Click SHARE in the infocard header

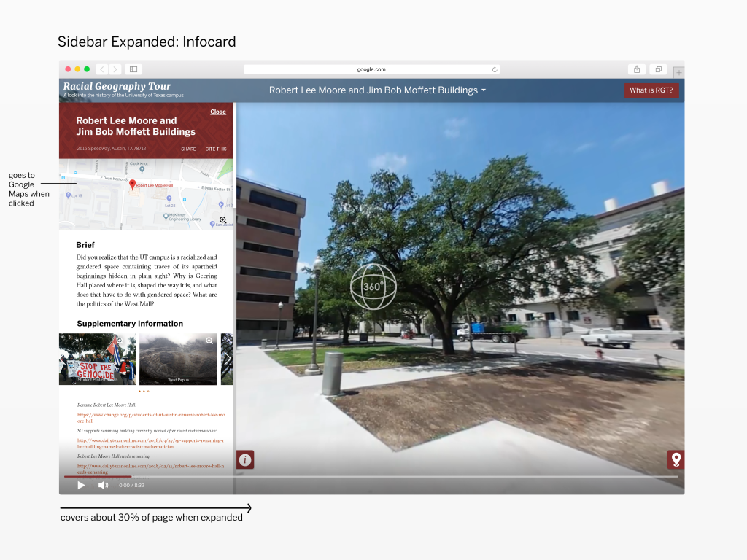tap(188, 149)
